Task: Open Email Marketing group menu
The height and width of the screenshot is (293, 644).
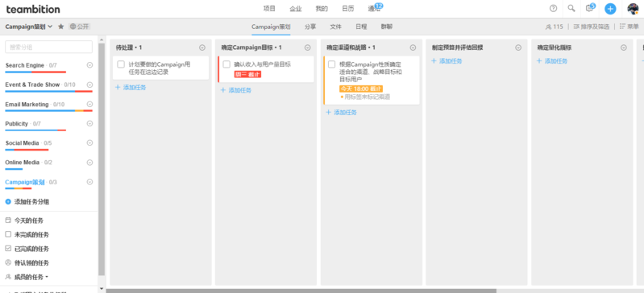Action: (89, 104)
